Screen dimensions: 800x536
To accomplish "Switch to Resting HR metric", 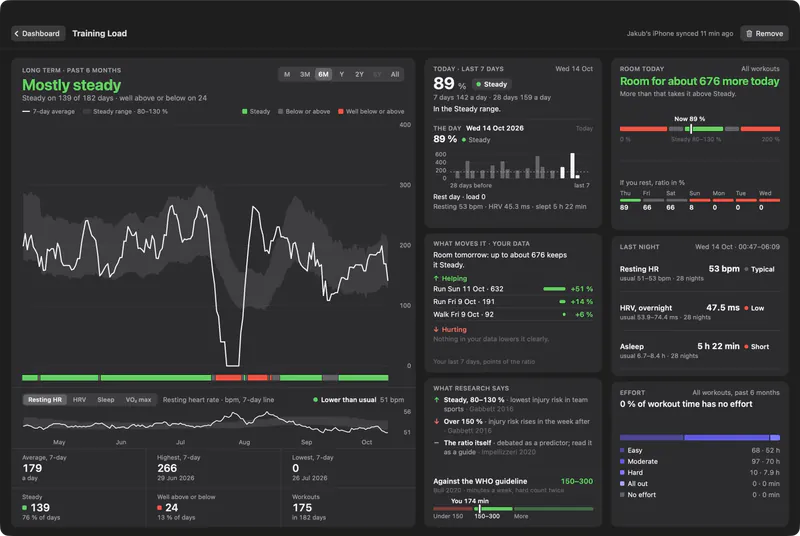I will coord(45,400).
